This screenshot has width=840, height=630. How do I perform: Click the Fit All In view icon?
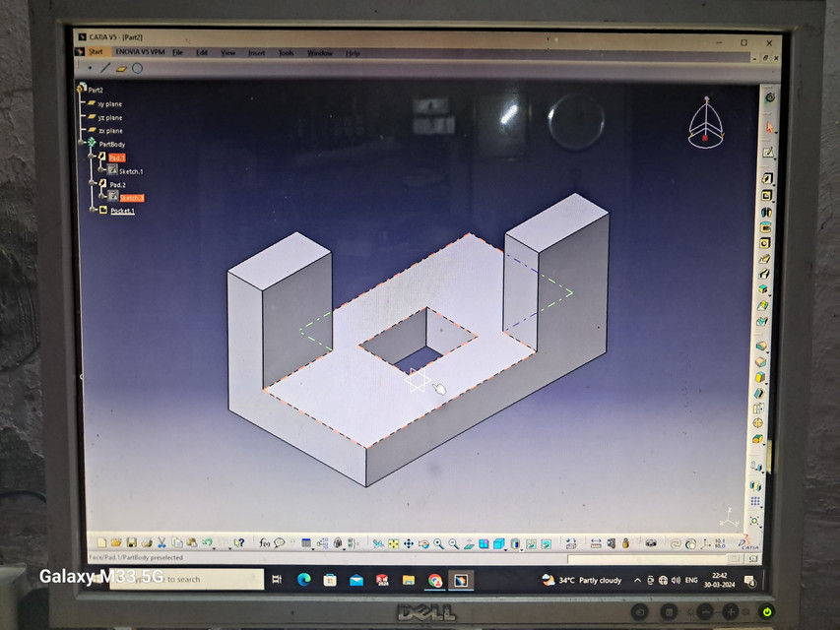pyautogui.click(x=393, y=542)
